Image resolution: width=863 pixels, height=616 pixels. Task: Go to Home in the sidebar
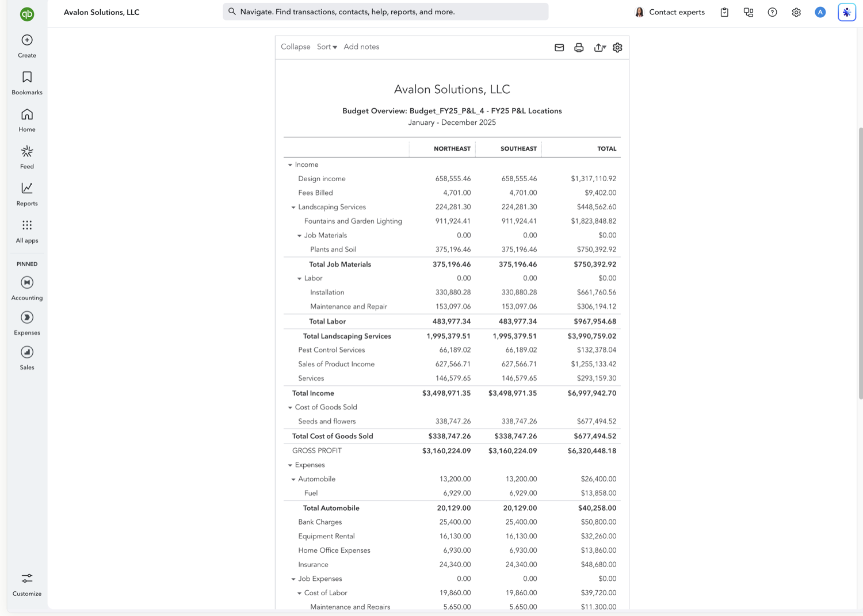tap(27, 120)
